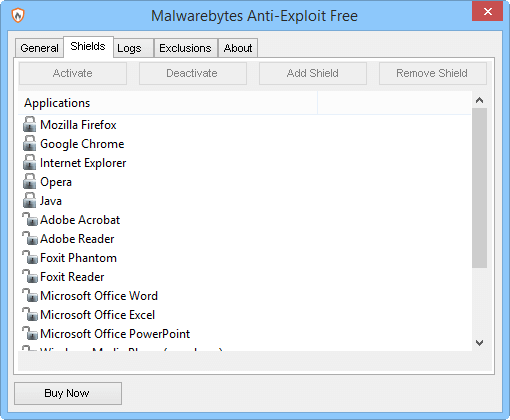Open the General tab
510x420 pixels.
(39, 48)
